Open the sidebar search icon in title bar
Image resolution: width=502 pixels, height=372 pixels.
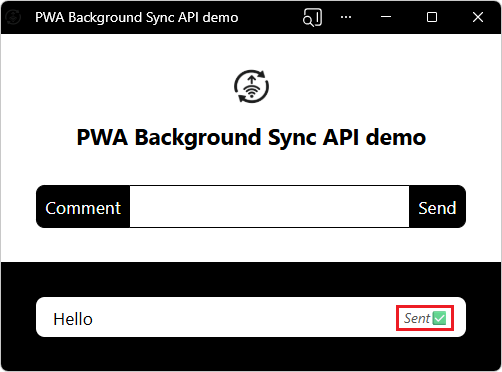312,17
